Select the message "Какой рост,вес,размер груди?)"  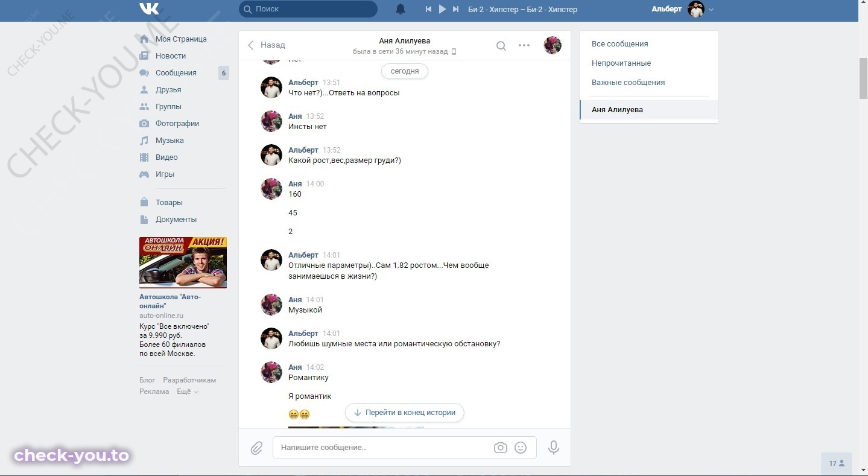point(344,160)
